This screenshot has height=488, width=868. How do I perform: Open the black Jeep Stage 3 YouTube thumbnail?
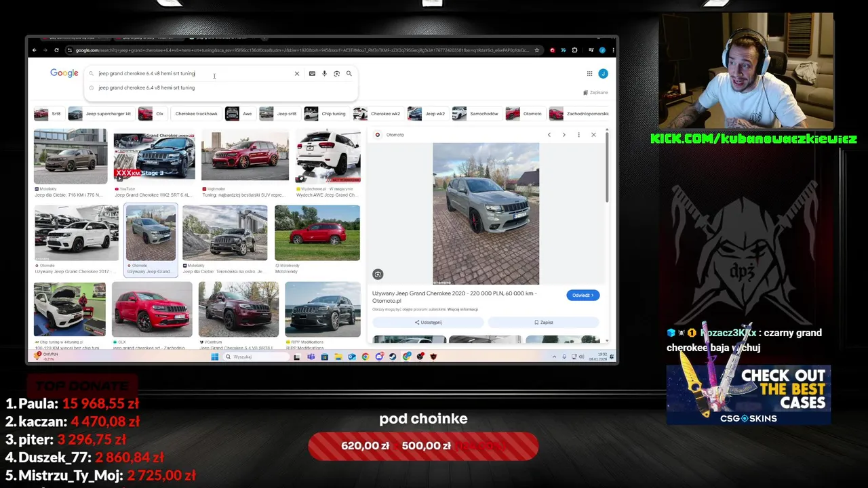(155, 156)
